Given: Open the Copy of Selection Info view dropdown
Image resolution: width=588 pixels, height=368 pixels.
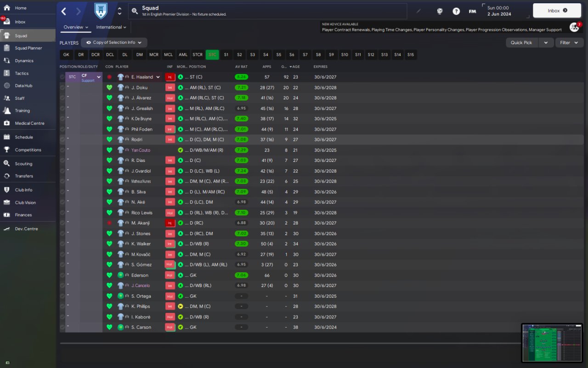Looking at the screenshot, I should [x=114, y=43].
